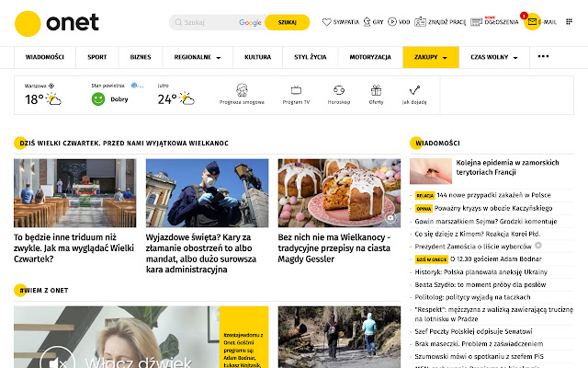Open Jak dojadę route icon
The width and height of the screenshot is (588, 368).
click(x=414, y=90)
